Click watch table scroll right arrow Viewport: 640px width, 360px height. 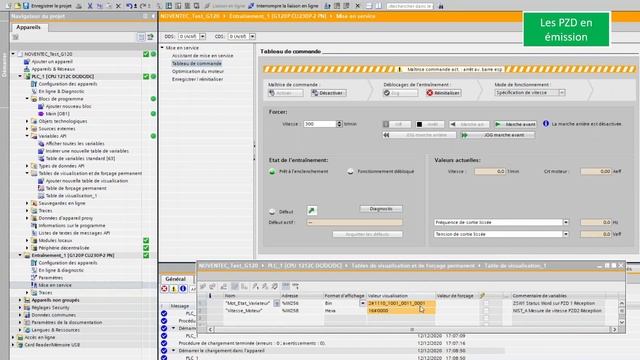tap(615, 329)
